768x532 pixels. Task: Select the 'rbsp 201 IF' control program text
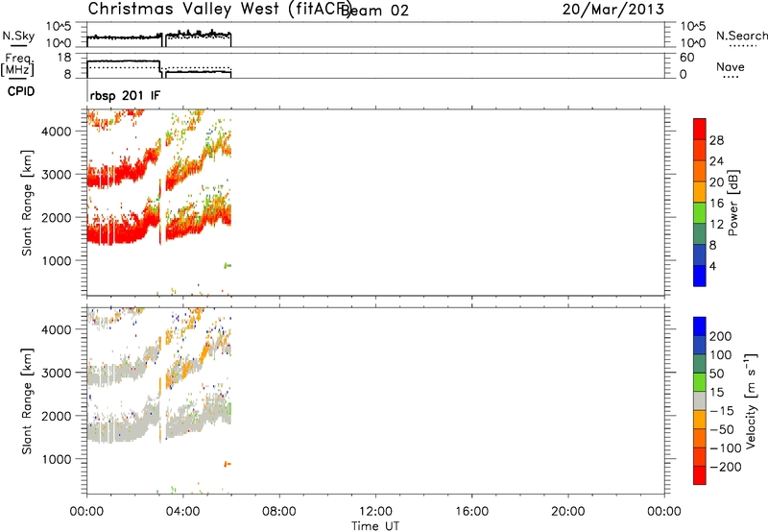(x=125, y=95)
